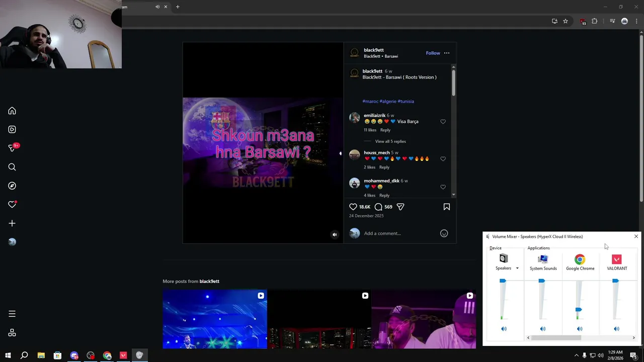Image resolution: width=644 pixels, height=362 pixels.
Task: Like mohammed_dkk's comment
Action: (x=443, y=187)
